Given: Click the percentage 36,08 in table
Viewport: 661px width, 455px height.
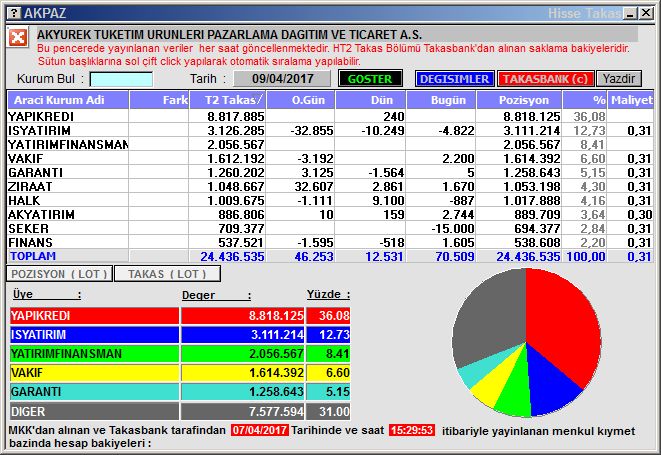Looking at the screenshot, I should click(x=589, y=116).
